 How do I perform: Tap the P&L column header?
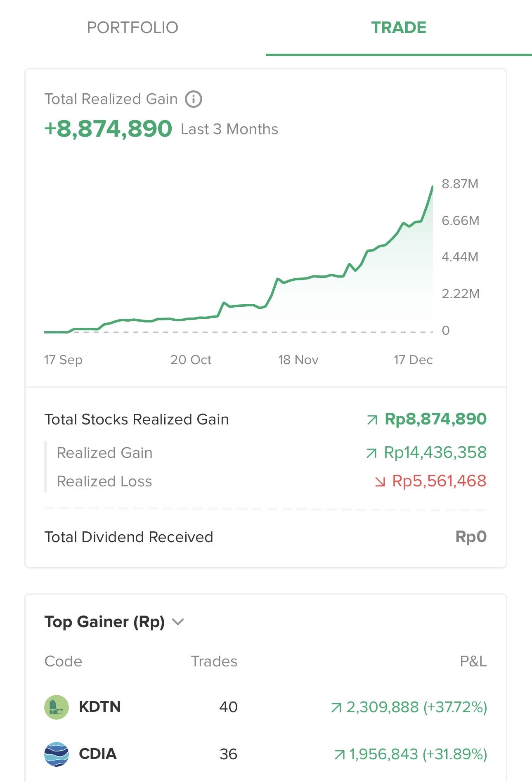click(x=473, y=661)
